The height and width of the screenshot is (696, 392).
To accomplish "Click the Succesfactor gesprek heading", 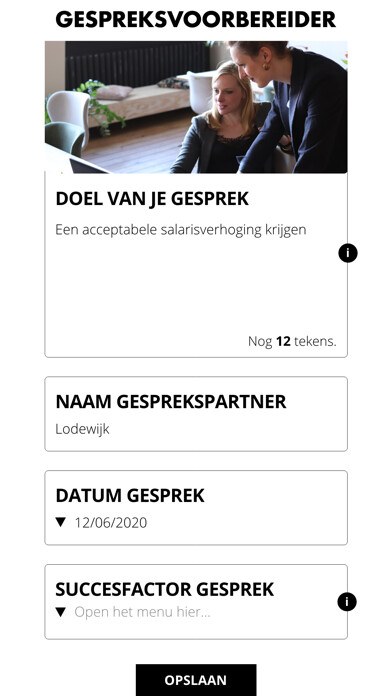I will click(x=165, y=589).
